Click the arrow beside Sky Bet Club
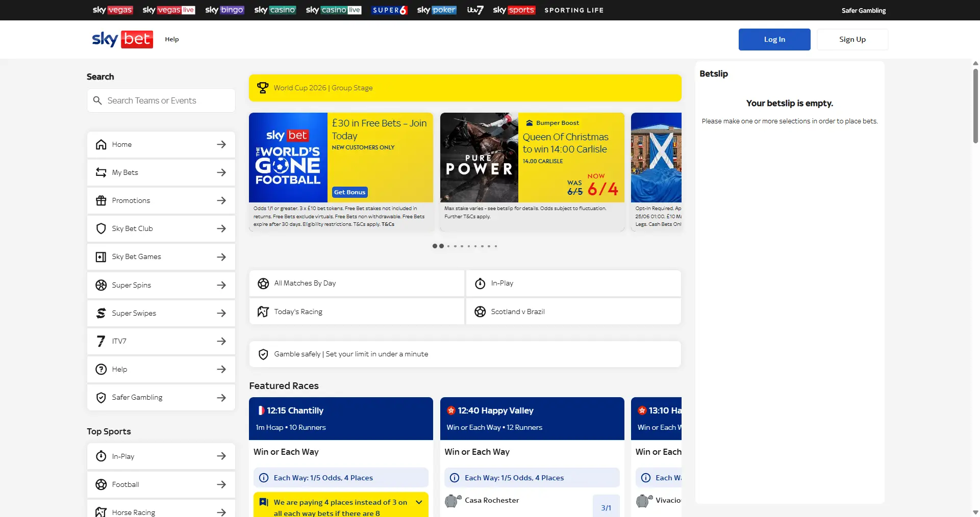980x517 pixels. [221, 228]
